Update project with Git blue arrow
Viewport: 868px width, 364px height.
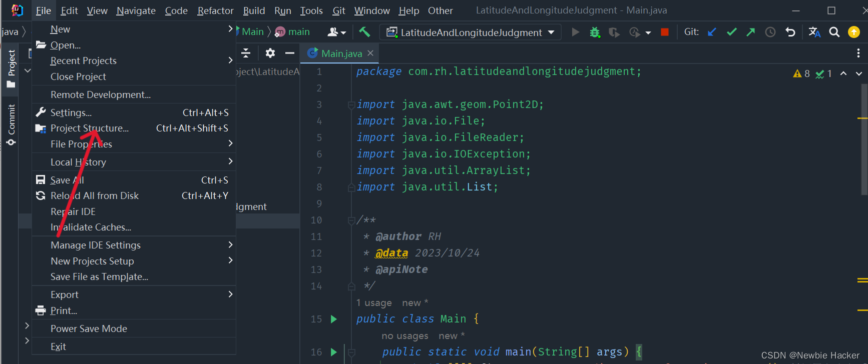[712, 32]
